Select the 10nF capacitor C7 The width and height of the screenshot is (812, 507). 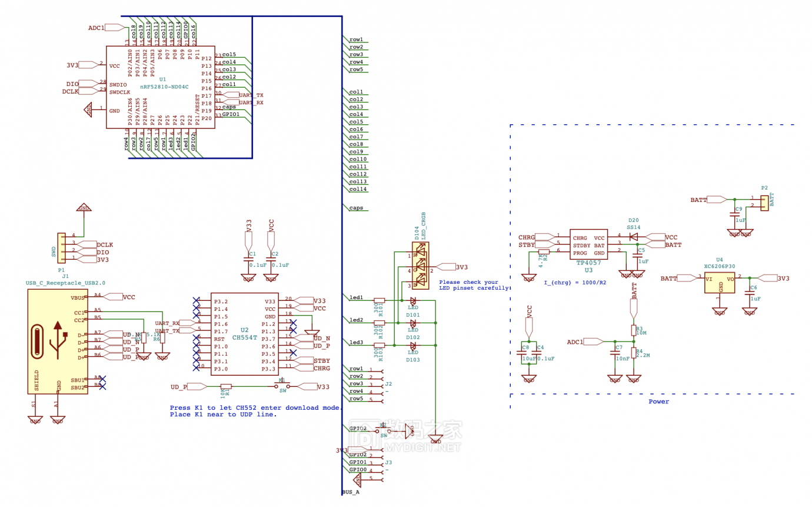615,352
